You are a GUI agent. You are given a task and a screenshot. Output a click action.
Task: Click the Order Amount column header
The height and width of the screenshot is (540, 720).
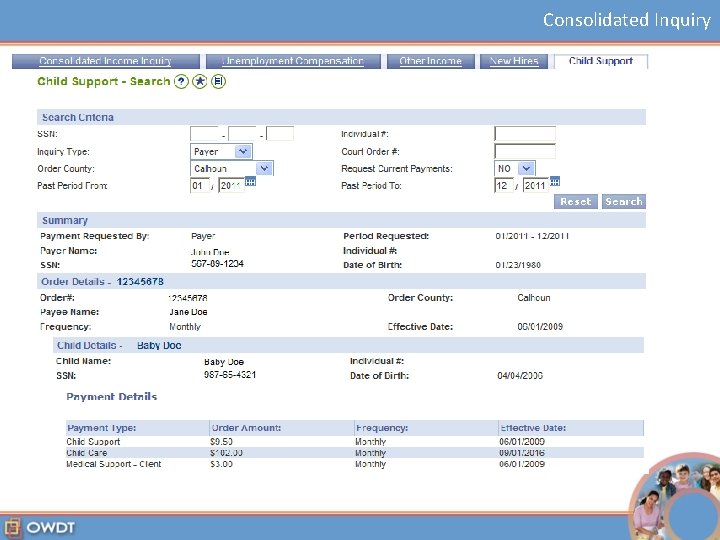coord(281,428)
